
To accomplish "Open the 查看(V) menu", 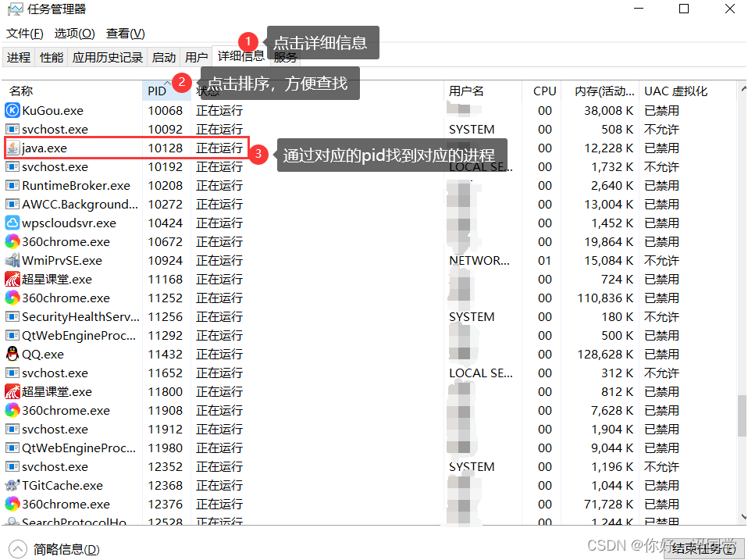I will point(126,34).
